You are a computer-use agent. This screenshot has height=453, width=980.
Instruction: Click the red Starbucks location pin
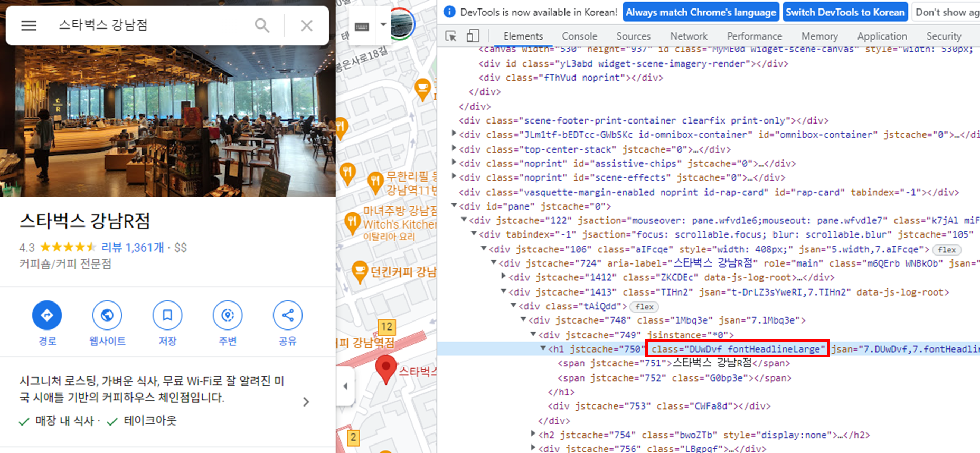pyautogui.click(x=386, y=369)
